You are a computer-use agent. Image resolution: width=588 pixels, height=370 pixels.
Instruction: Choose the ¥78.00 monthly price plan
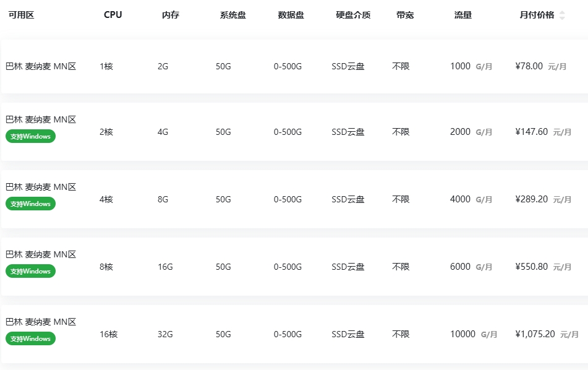(x=529, y=66)
